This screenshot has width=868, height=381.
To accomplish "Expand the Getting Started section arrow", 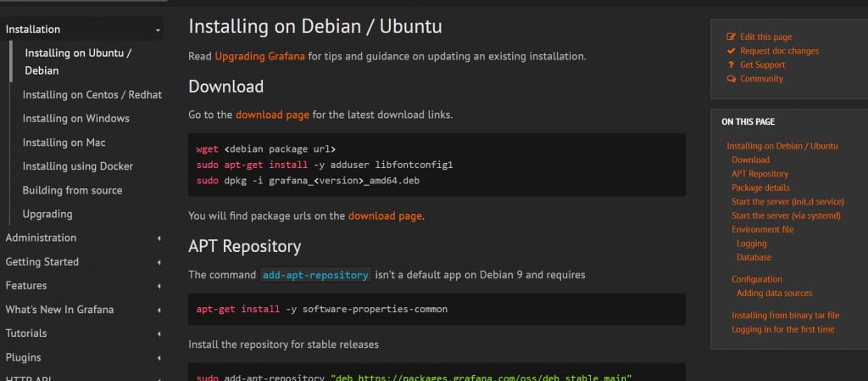I will click(x=159, y=262).
